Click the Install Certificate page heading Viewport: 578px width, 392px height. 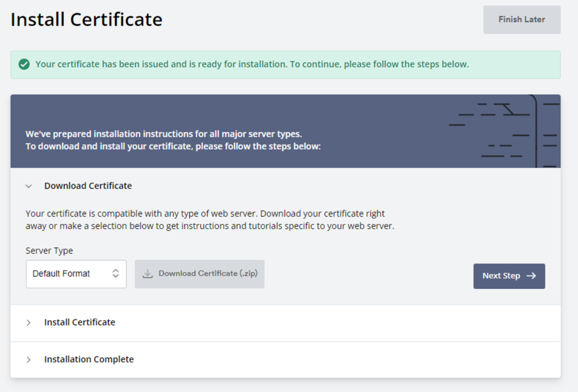point(86,20)
